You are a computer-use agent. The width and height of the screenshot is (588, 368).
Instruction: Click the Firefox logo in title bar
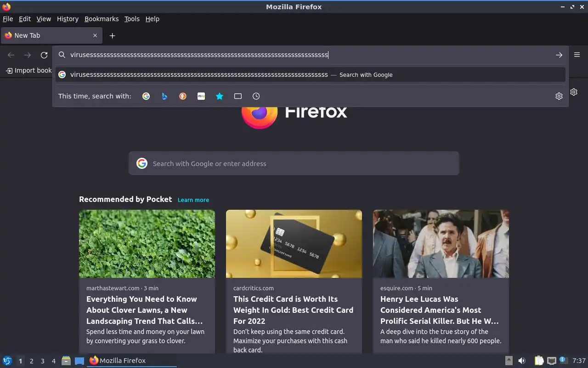[x=6, y=6]
